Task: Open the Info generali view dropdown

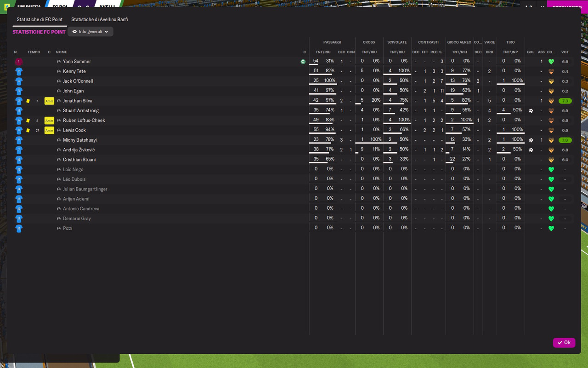Action: click(90, 32)
